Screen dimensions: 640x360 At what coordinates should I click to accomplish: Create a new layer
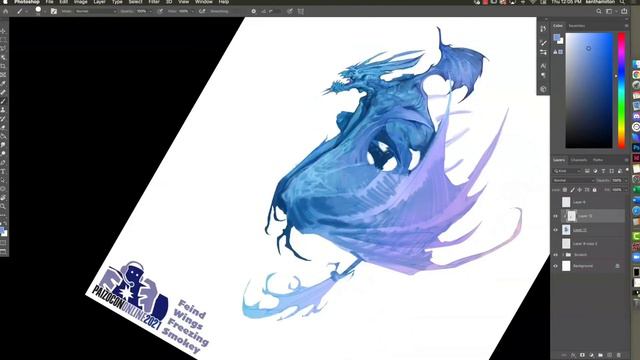[x=609, y=356]
